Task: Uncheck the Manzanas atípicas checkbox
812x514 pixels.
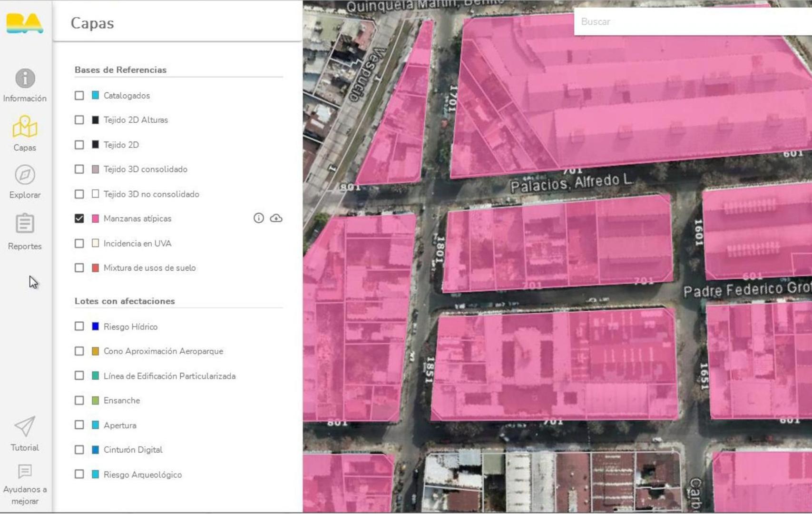Action: click(79, 218)
